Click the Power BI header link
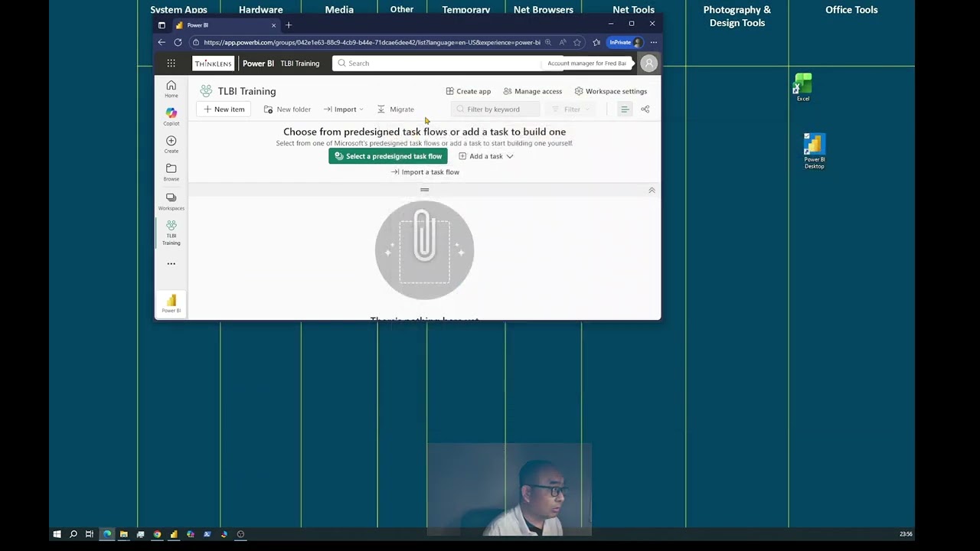The width and height of the screenshot is (980, 551). click(258, 64)
